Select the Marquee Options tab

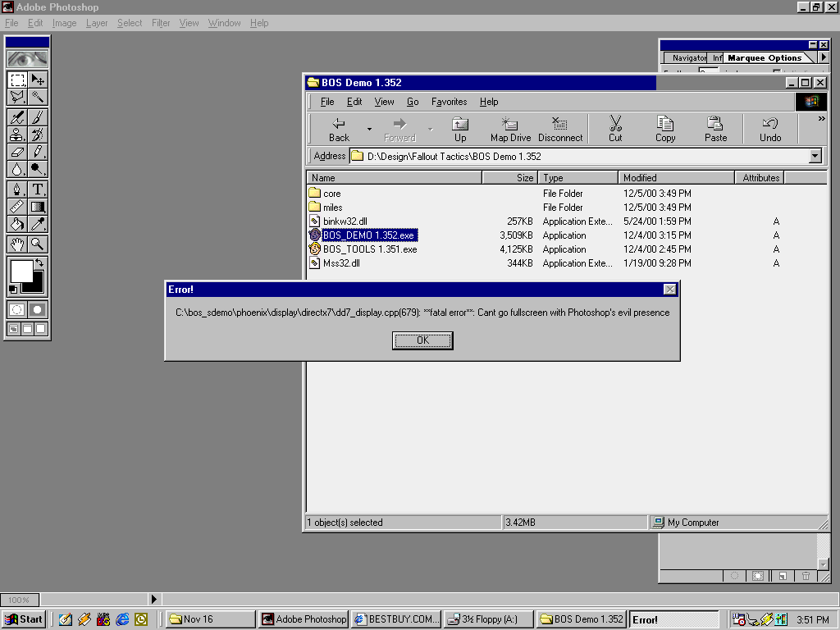point(765,58)
